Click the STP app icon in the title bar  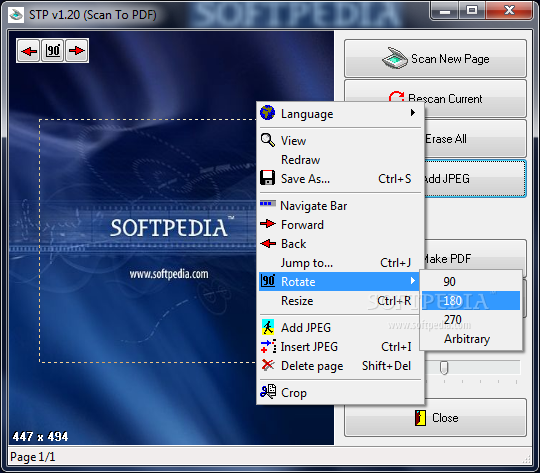tap(16, 15)
